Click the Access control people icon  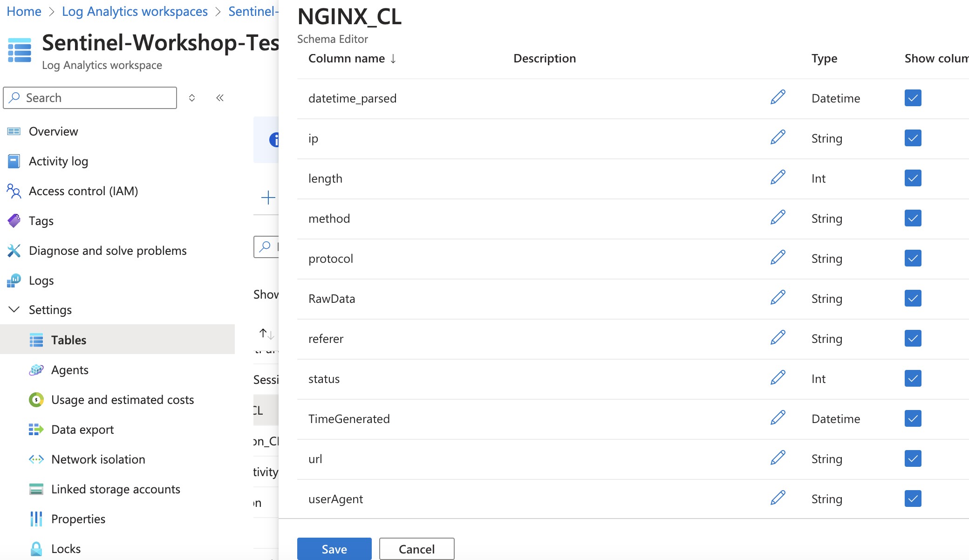(14, 191)
